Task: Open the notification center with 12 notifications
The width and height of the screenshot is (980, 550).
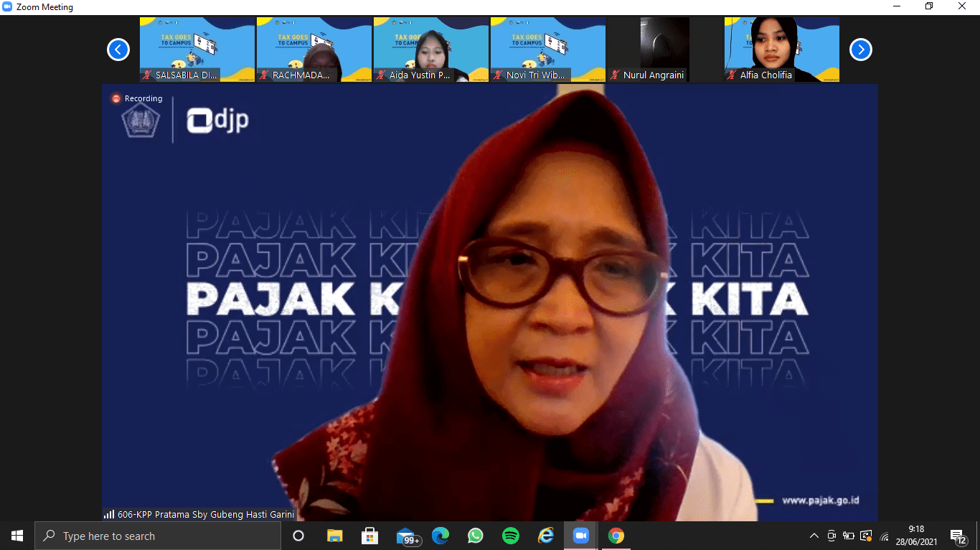Action: pos(958,536)
